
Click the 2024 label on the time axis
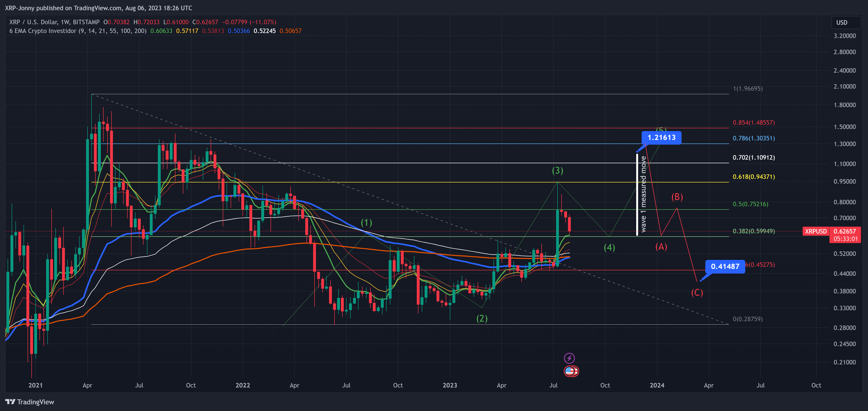coord(657,385)
